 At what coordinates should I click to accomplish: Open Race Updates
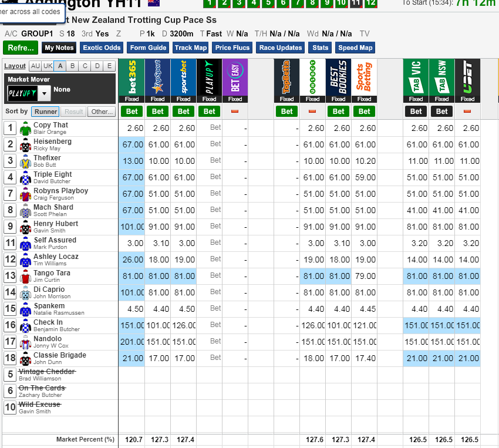tap(281, 48)
